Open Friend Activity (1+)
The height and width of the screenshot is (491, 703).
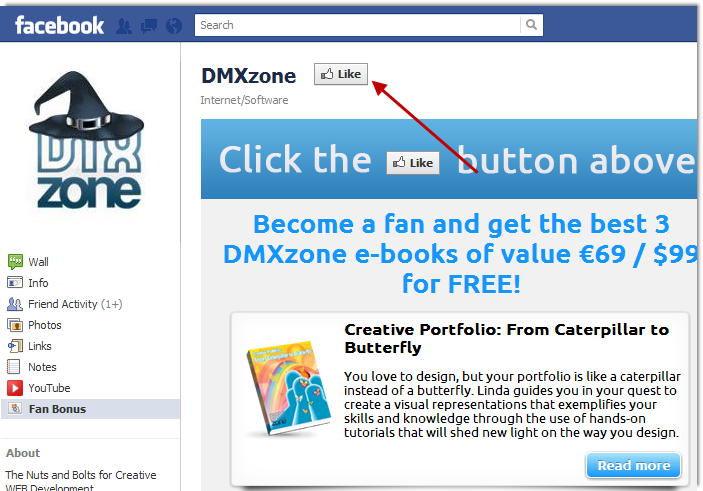tap(75, 304)
